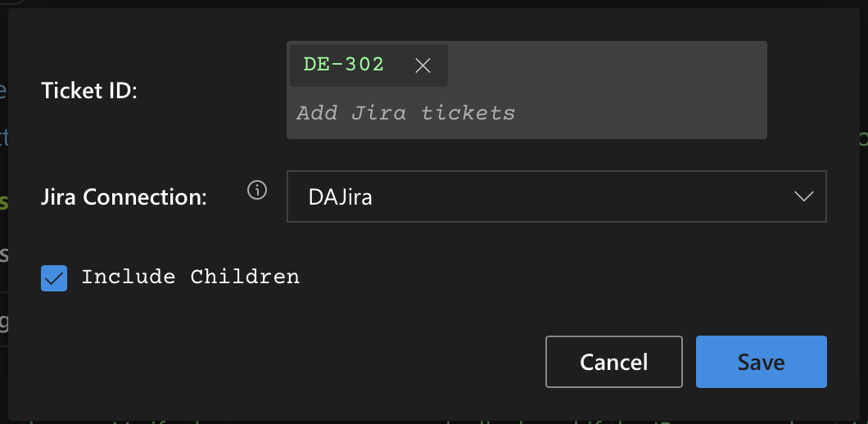Click the green DE-302 text
Image resolution: width=868 pixels, height=424 pixels.
click(344, 65)
